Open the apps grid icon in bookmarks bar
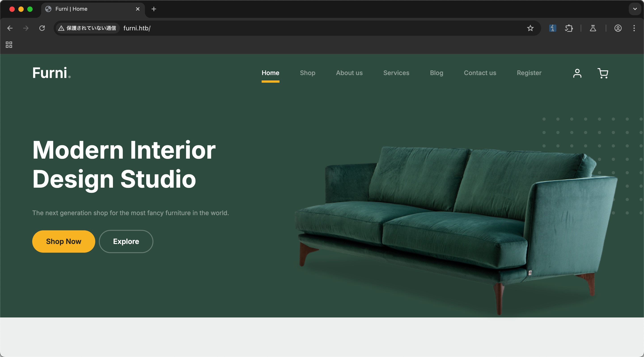Viewport: 644px width, 357px height. click(x=9, y=45)
